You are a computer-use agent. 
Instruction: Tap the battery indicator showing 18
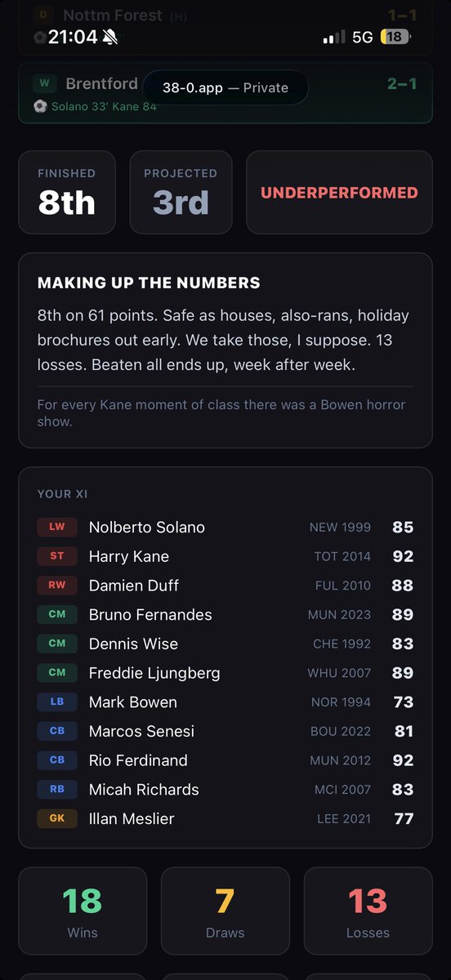[395, 37]
